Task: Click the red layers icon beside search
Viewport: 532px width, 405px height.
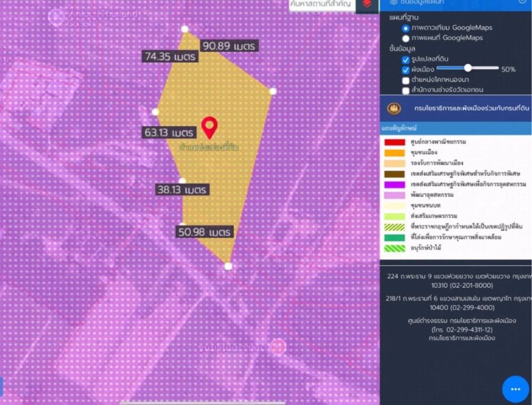Action: 367,5
